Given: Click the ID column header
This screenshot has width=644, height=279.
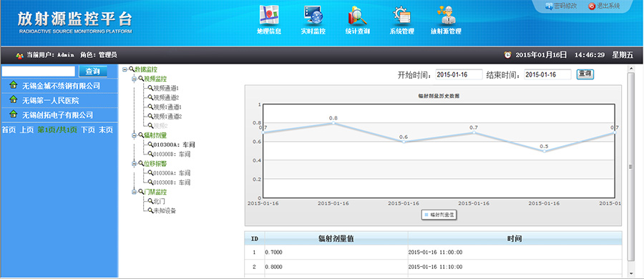Looking at the screenshot, I should click(x=255, y=238).
